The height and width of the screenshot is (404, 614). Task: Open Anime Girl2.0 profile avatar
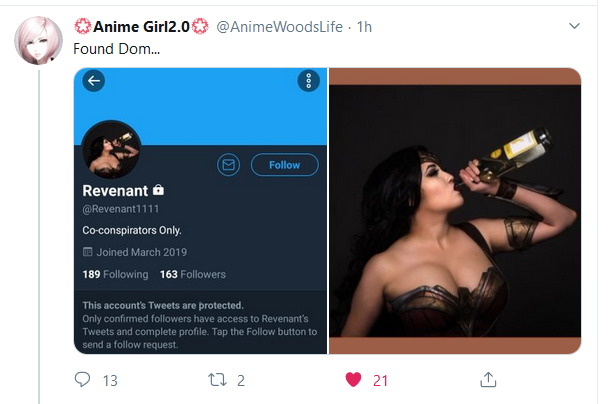pos(38,40)
